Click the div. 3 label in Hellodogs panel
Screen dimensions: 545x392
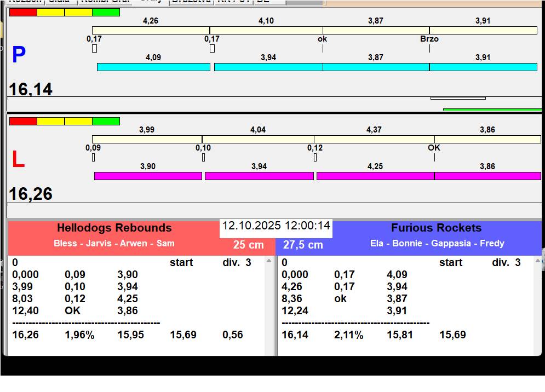click(x=237, y=262)
